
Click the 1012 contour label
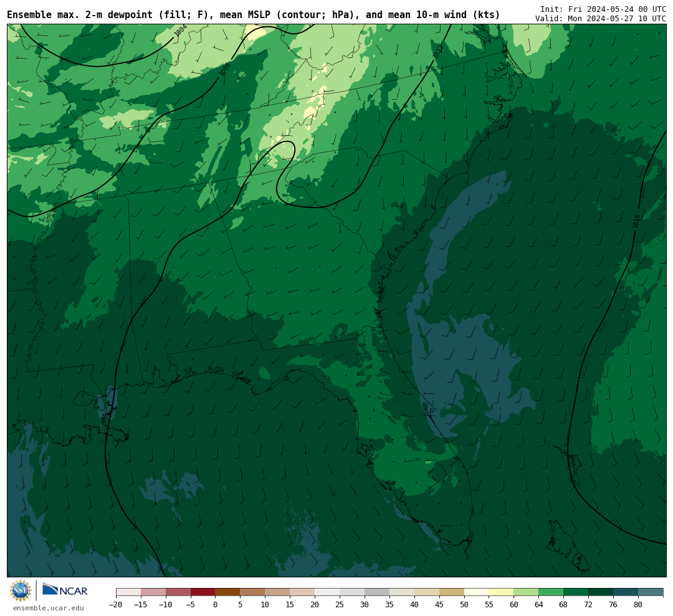tap(437, 51)
